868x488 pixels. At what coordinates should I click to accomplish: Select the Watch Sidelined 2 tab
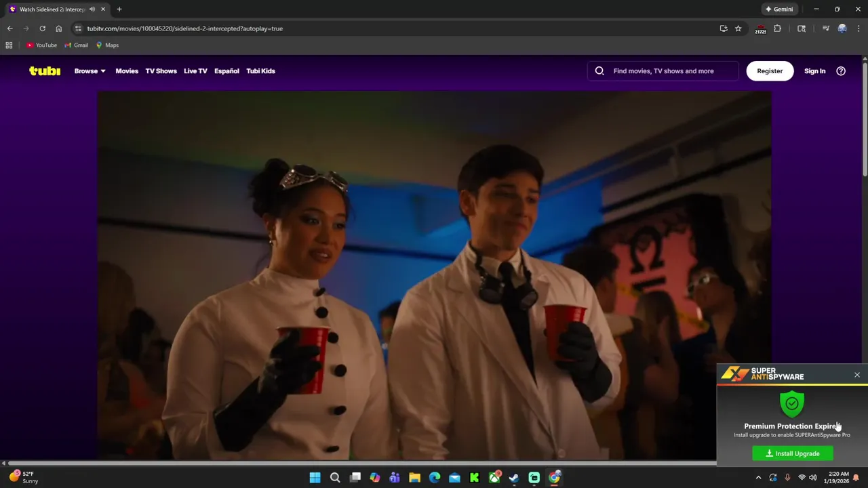coord(51,9)
